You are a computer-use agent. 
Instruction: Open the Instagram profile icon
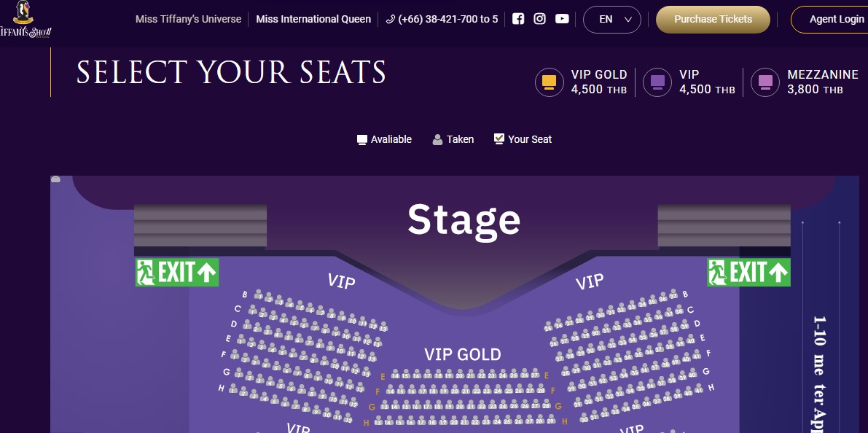(x=540, y=19)
